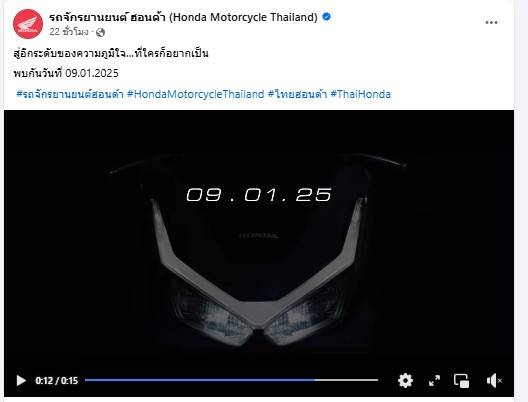The width and height of the screenshot is (528, 402).
Task: Click the 0:12 / 0:15 time display
Action: [x=57, y=380]
